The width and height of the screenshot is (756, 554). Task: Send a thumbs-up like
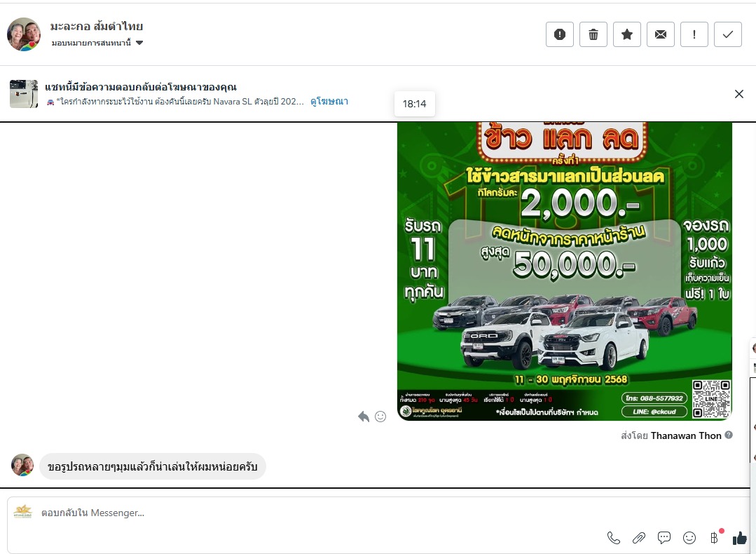pos(740,538)
